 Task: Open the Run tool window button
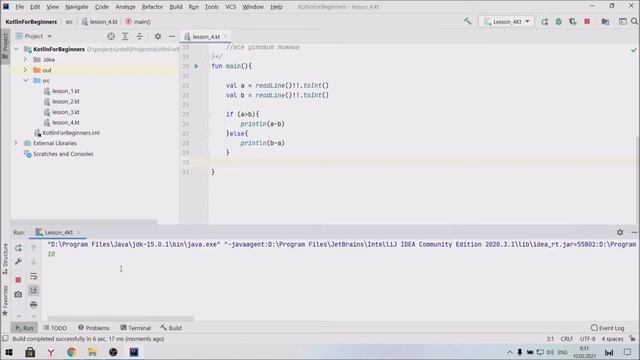[x=24, y=328]
